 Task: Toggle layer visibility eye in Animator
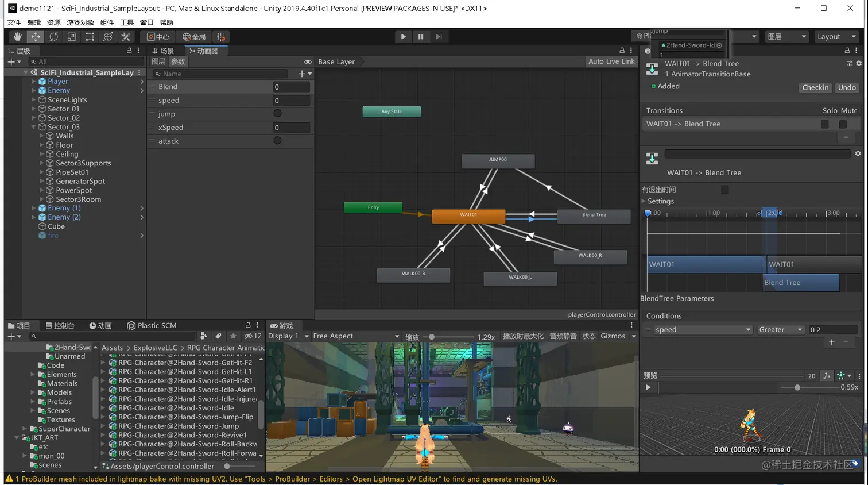point(308,61)
